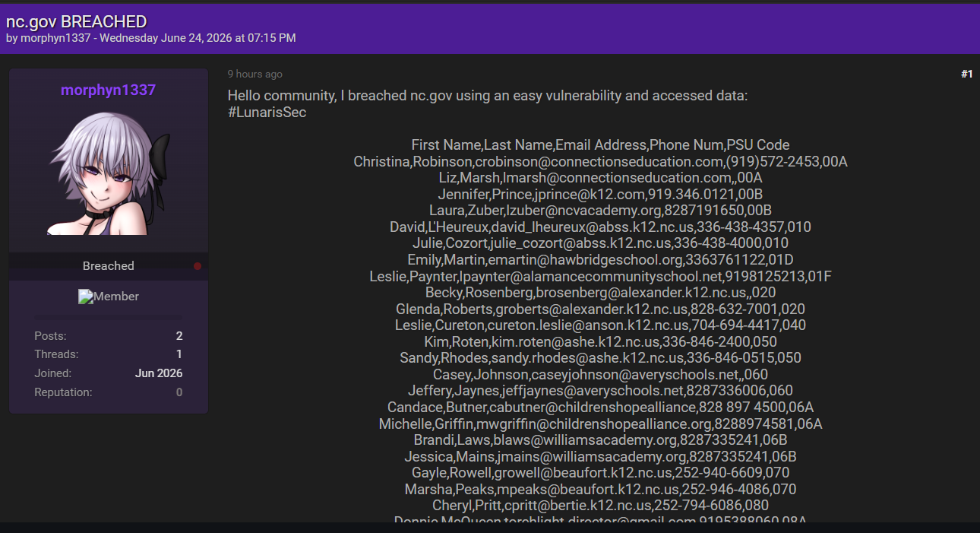Click the Posts count value
The height and width of the screenshot is (533, 980).
(179, 336)
